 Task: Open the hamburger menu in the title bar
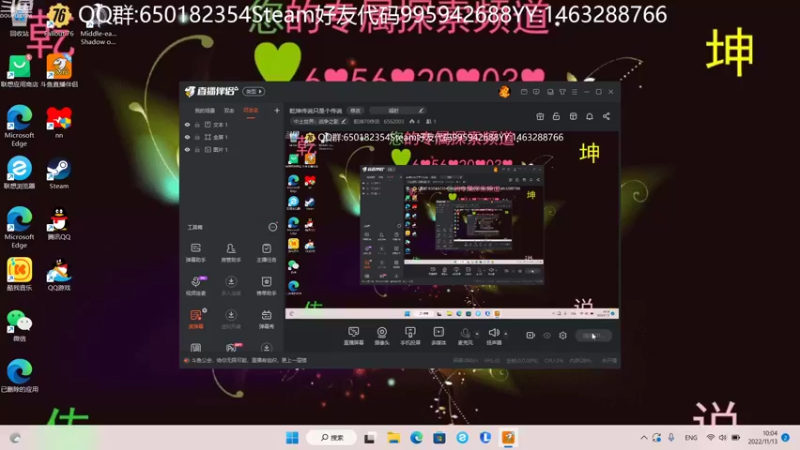(x=574, y=92)
